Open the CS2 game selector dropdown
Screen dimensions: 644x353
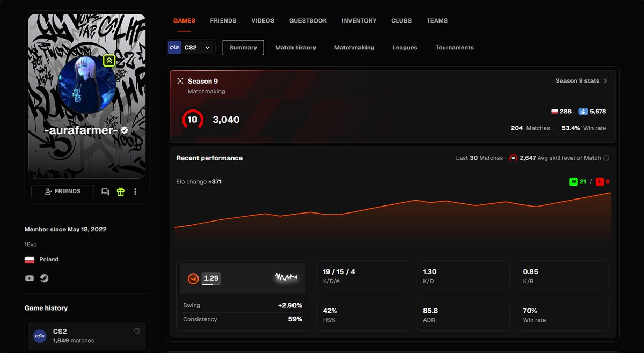point(191,47)
